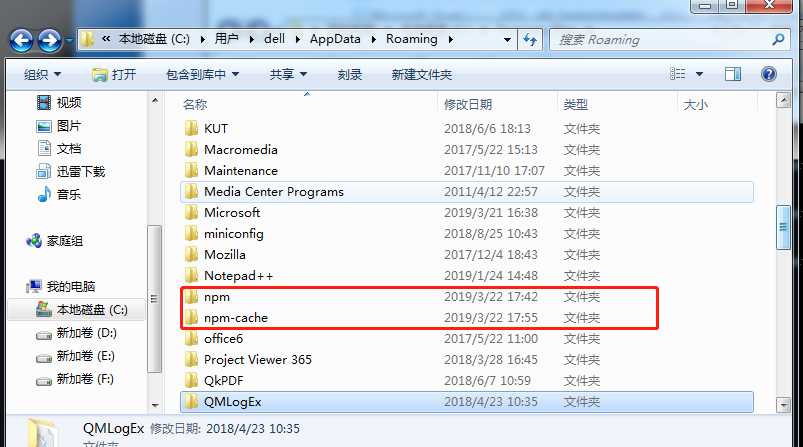
Task: Open the 共享 menu
Action: 287,75
